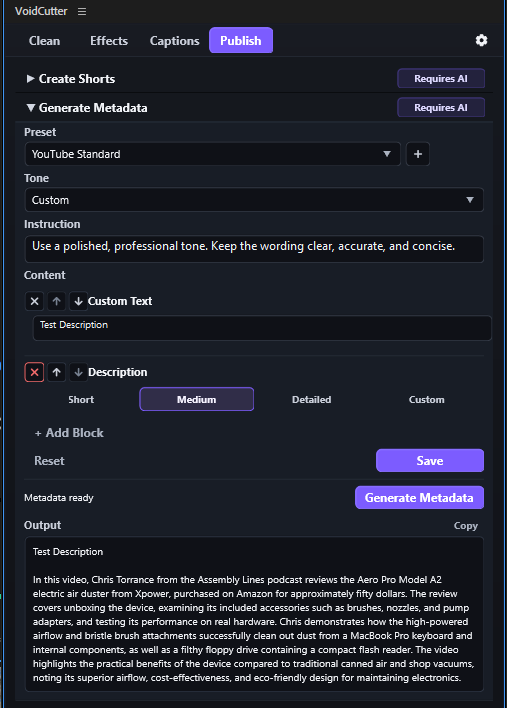The image size is (507, 708).
Task: Remove the Custom Text block
Action: [x=34, y=301]
